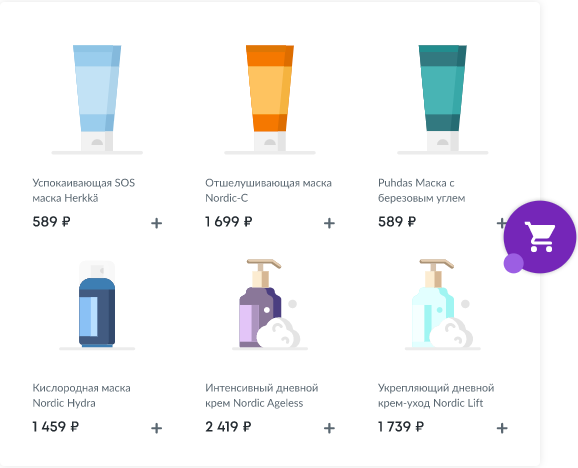
Task: Add Укрепляющий крем-уход Nordic Lift plus icon
Action: [x=502, y=428]
